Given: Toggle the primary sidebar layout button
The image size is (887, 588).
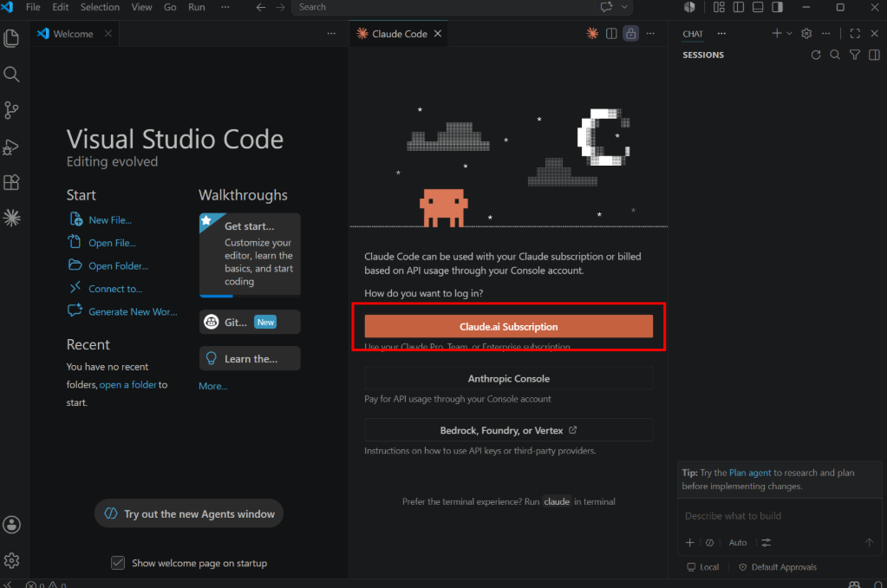Looking at the screenshot, I should pos(739,7).
